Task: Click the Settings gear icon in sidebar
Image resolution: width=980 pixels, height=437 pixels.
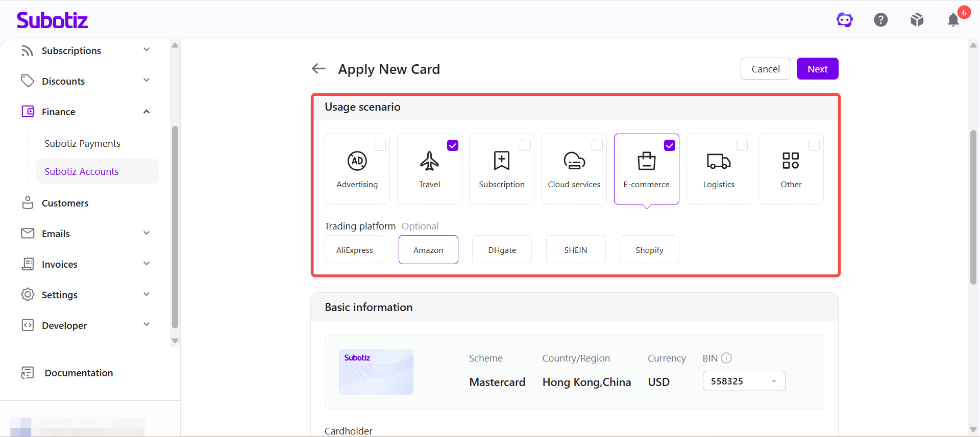Action: coord(28,295)
